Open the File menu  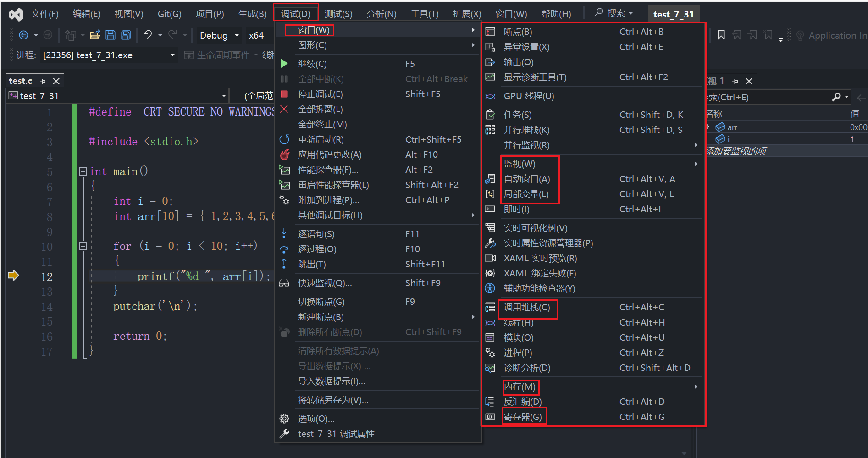point(44,14)
